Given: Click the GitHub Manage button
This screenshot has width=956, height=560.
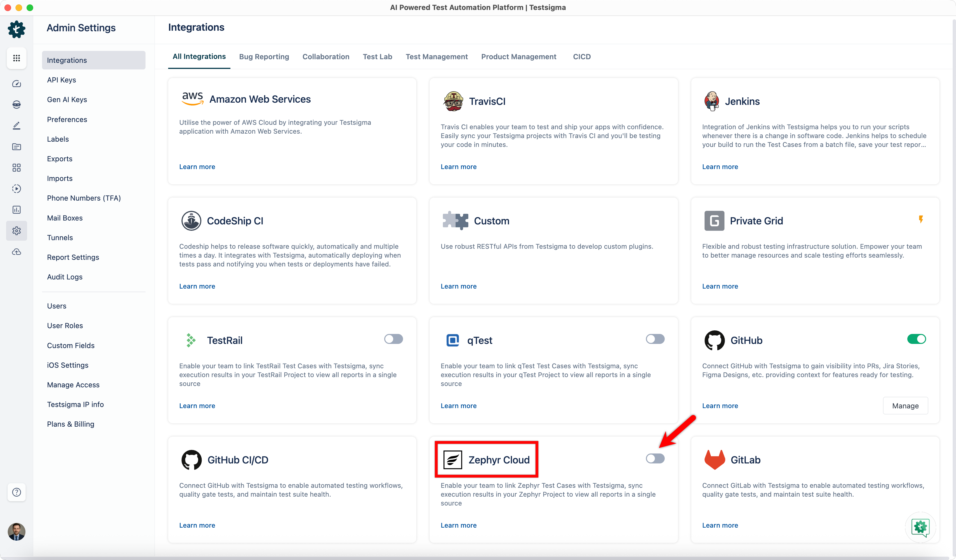Looking at the screenshot, I should coord(905,406).
